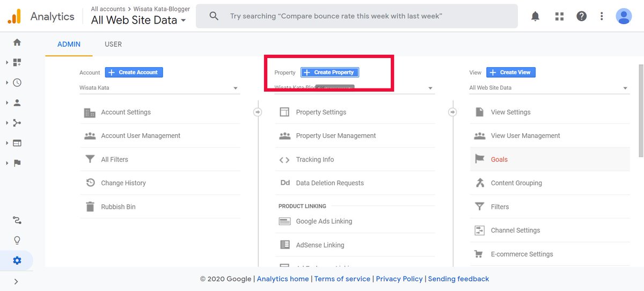
Task: Expand the Conversions sidebar section arrow
Action: click(x=7, y=163)
